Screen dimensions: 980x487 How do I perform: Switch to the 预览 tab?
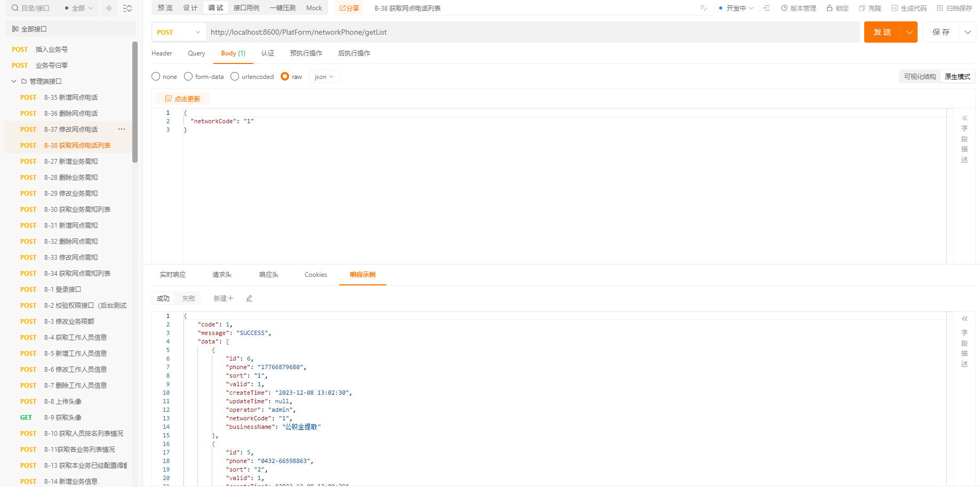(165, 7)
